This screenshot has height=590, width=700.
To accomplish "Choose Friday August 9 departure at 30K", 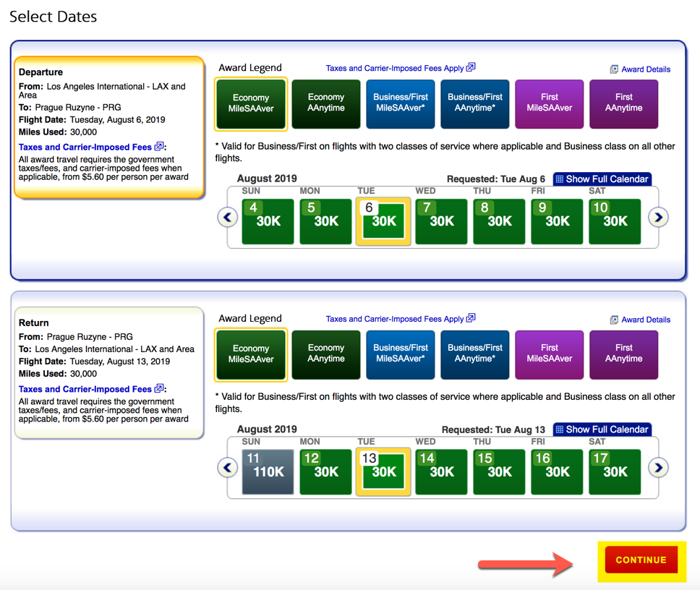I will [557, 221].
